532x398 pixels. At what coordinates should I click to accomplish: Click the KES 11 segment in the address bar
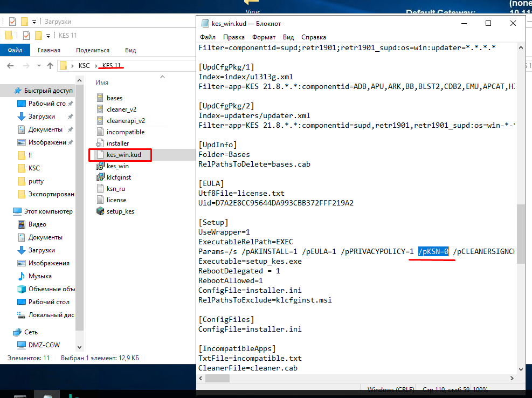tap(111, 66)
